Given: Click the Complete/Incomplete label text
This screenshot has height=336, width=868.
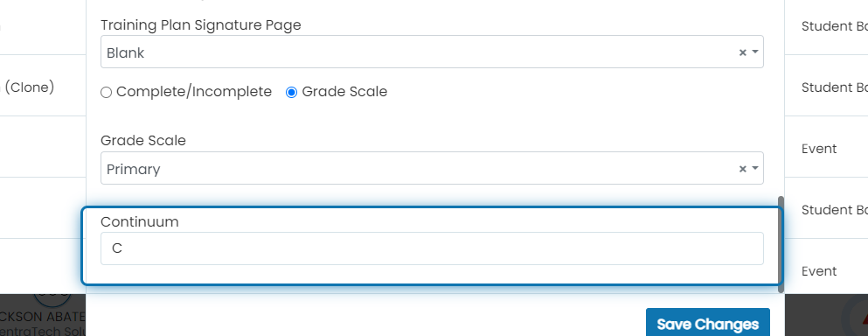Looking at the screenshot, I should click(x=194, y=92).
